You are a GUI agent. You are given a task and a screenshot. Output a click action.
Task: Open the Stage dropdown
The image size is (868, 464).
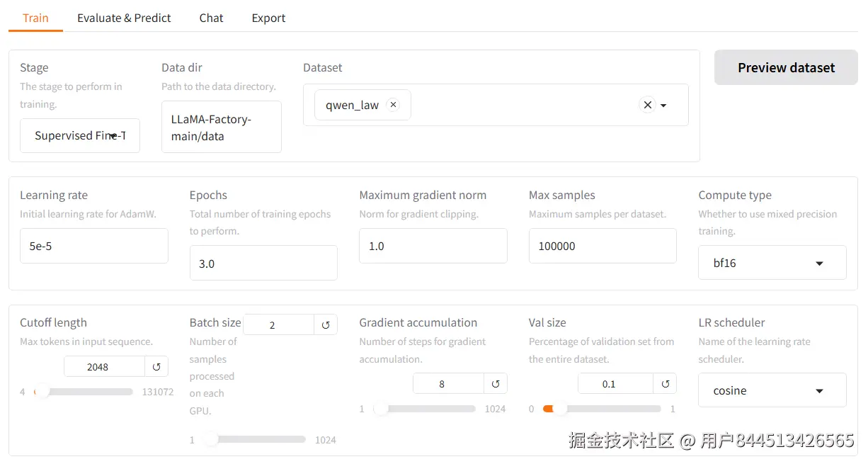(80, 135)
